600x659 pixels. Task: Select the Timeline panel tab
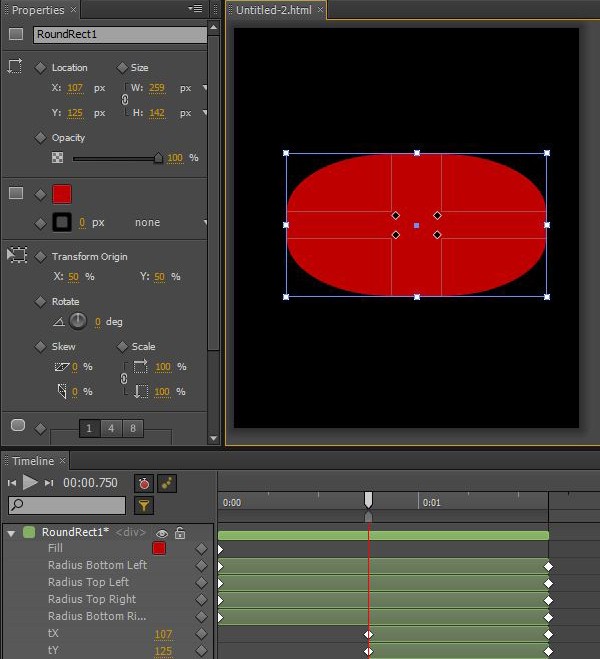(x=32, y=461)
